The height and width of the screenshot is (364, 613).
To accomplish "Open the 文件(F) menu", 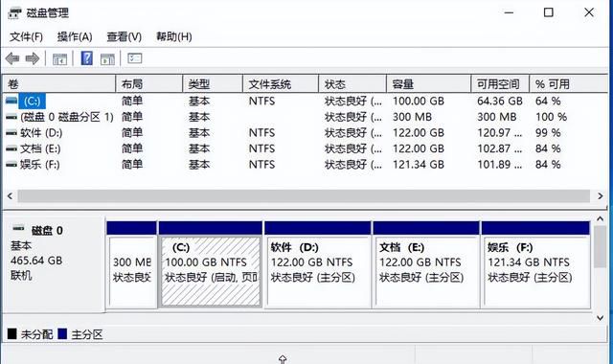I will point(26,36).
